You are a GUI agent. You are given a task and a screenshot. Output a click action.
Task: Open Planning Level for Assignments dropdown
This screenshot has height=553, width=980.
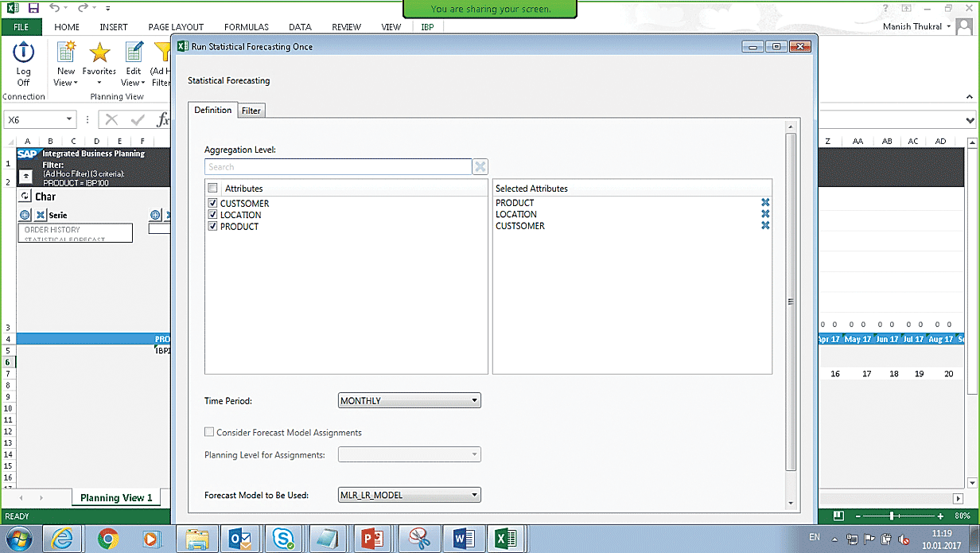pos(410,455)
